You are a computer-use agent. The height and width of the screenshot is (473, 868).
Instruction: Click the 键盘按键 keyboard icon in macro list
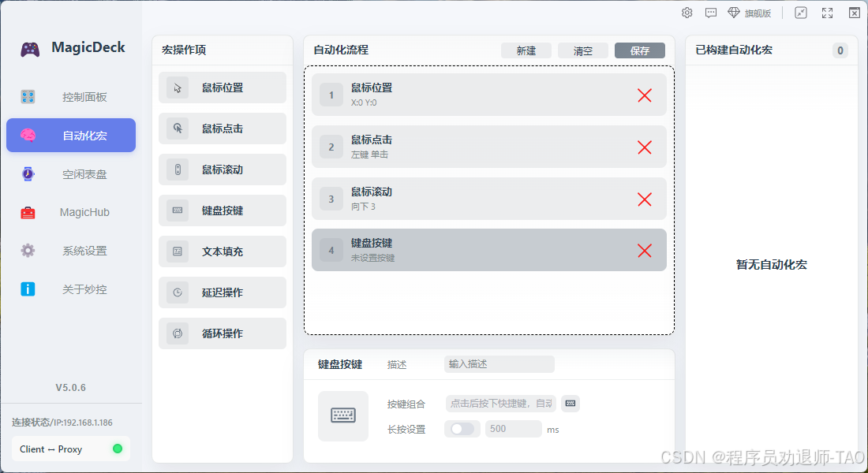pos(177,210)
